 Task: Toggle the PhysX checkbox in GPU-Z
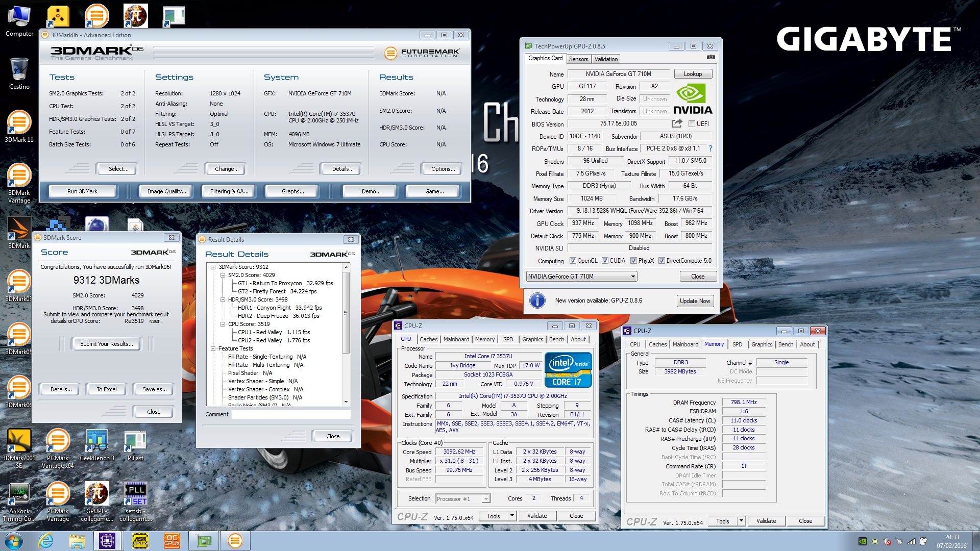point(633,261)
